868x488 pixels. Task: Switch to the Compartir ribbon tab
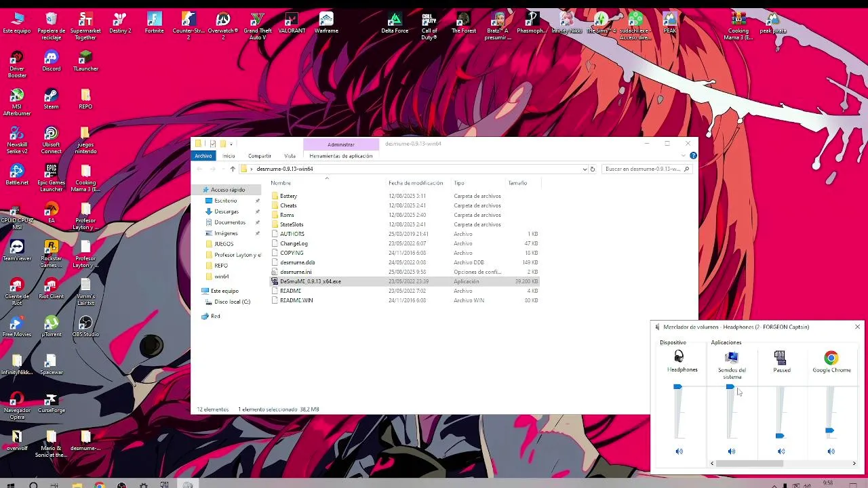(x=260, y=156)
